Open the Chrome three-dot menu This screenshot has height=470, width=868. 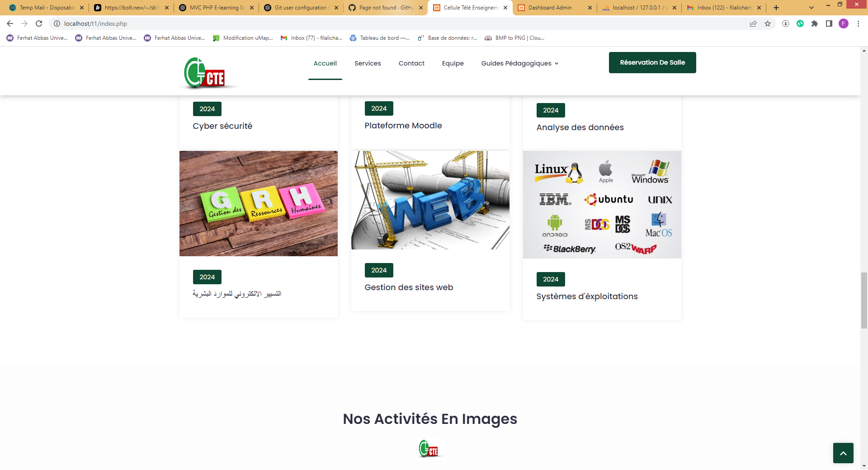(858, 23)
